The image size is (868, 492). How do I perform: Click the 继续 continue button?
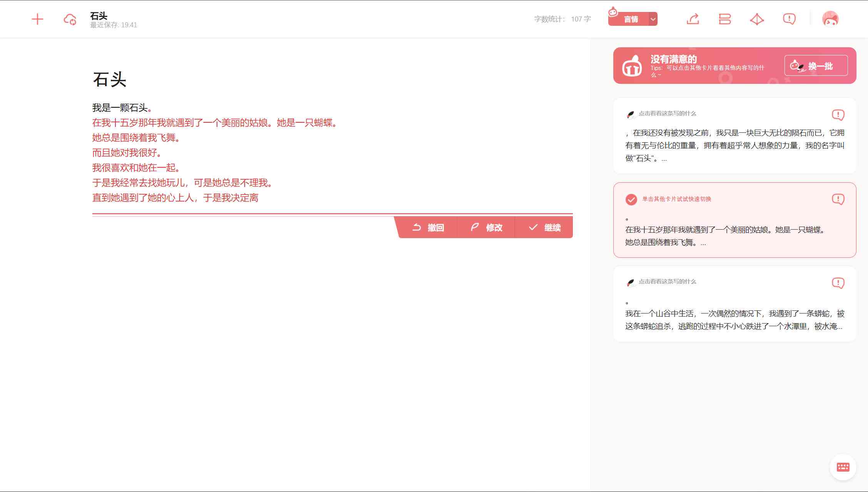pos(544,227)
